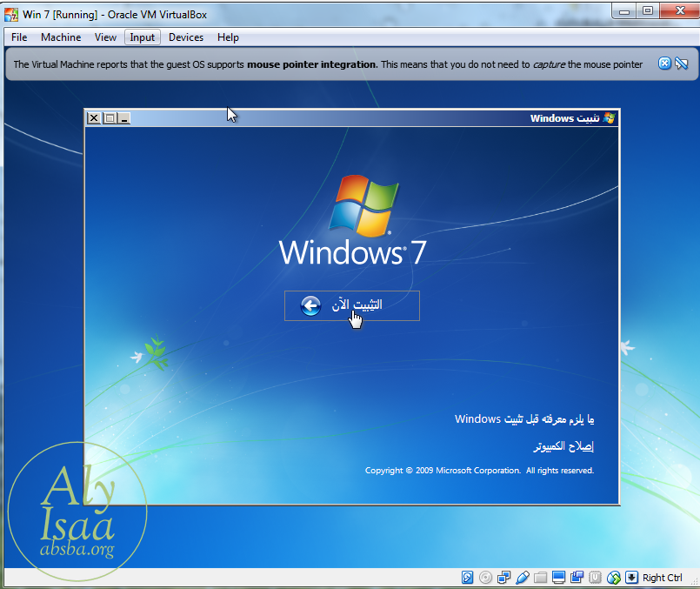Click the mouse integration status icon
The height and width of the screenshot is (589, 700).
click(x=614, y=578)
